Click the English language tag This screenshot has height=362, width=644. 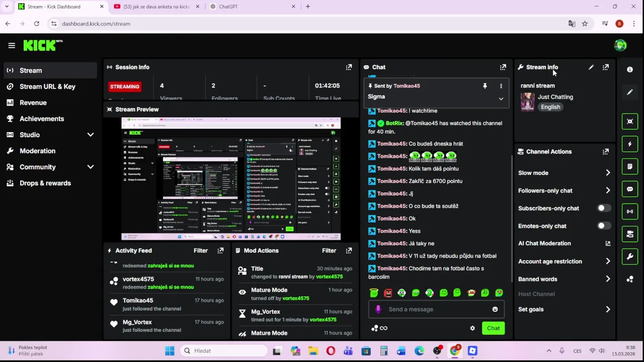click(550, 107)
